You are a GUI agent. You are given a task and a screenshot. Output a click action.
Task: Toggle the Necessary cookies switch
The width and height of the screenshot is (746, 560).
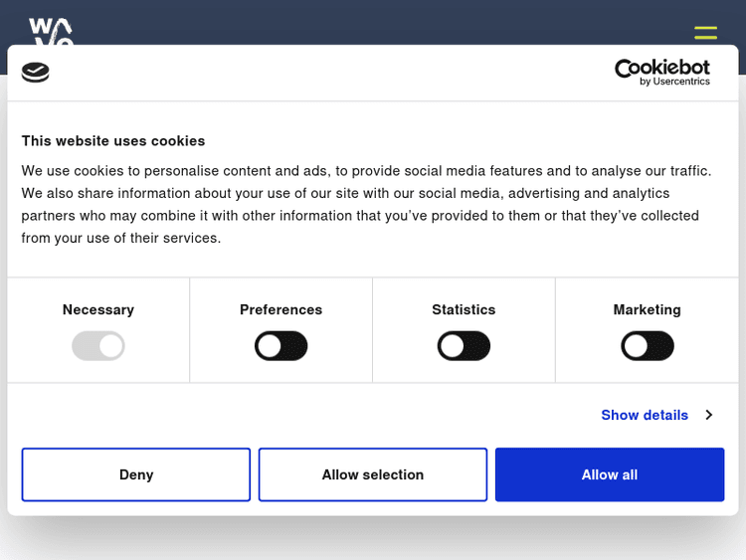coord(98,346)
